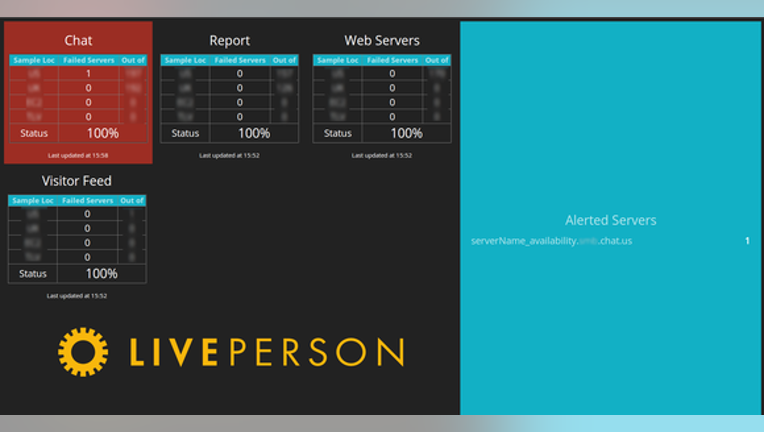
Task: Select the Web Servers panel title
Action: tap(382, 40)
